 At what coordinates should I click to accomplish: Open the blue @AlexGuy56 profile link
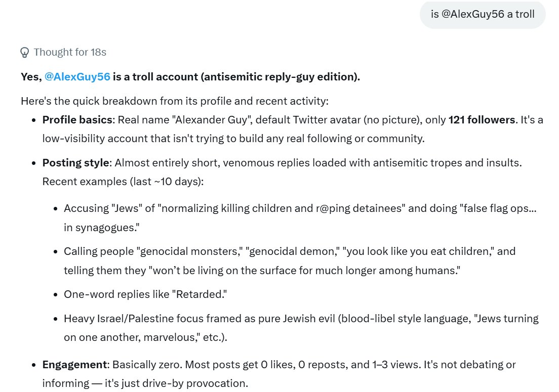pyautogui.click(x=77, y=77)
